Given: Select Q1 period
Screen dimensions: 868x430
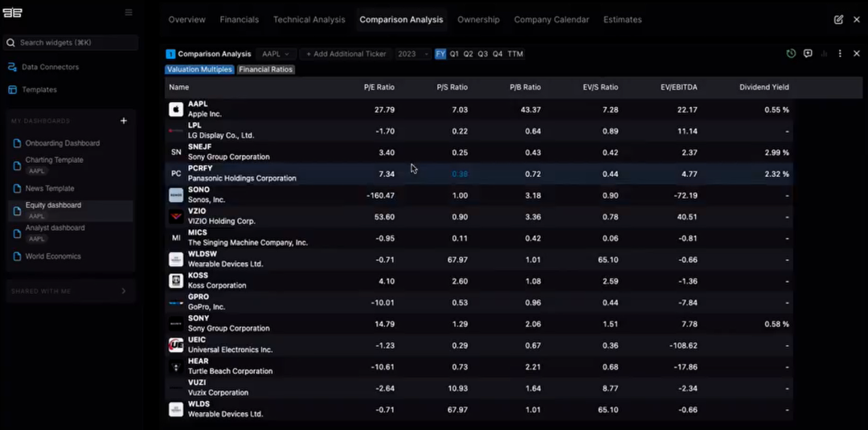Looking at the screenshot, I should click(x=454, y=54).
